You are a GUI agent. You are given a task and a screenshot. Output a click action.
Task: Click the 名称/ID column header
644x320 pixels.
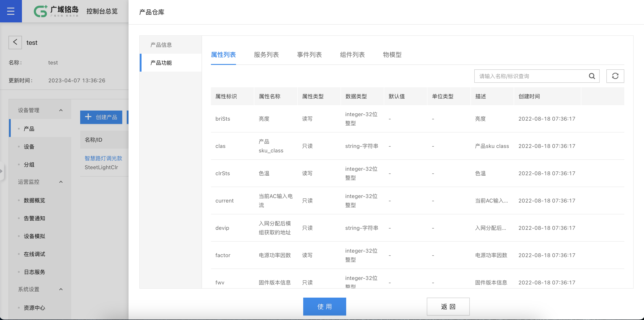tap(93, 140)
